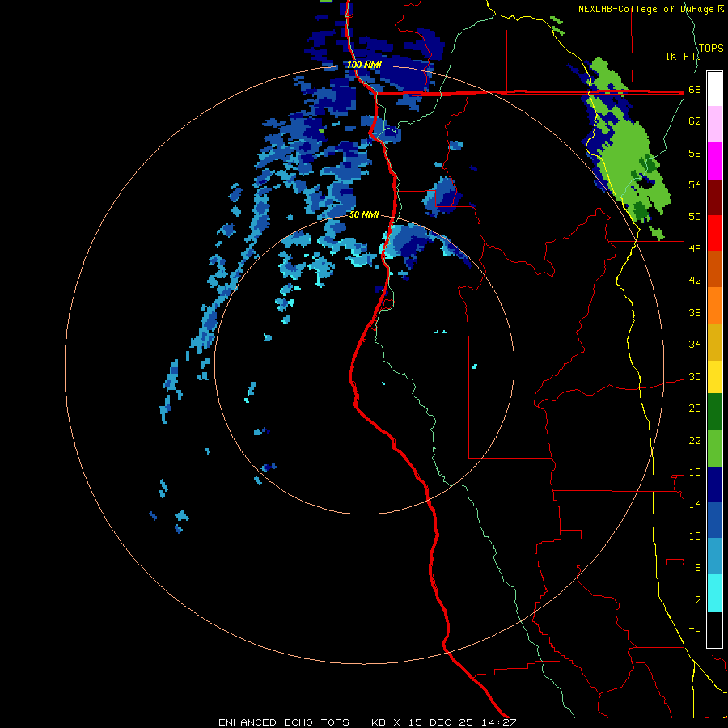Image resolution: width=728 pixels, height=728 pixels.
Task: Click the legend value '62'
Action: (695, 121)
